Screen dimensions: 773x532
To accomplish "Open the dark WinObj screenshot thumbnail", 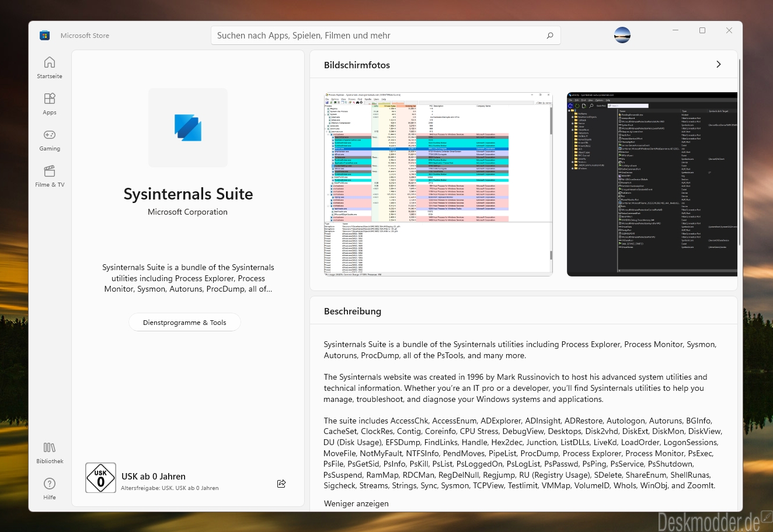I will point(652,184).
